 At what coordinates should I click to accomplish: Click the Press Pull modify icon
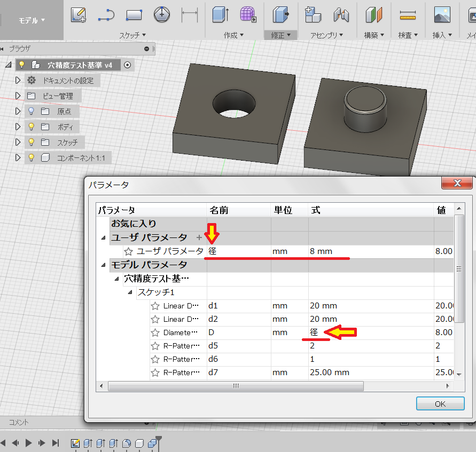280,14
